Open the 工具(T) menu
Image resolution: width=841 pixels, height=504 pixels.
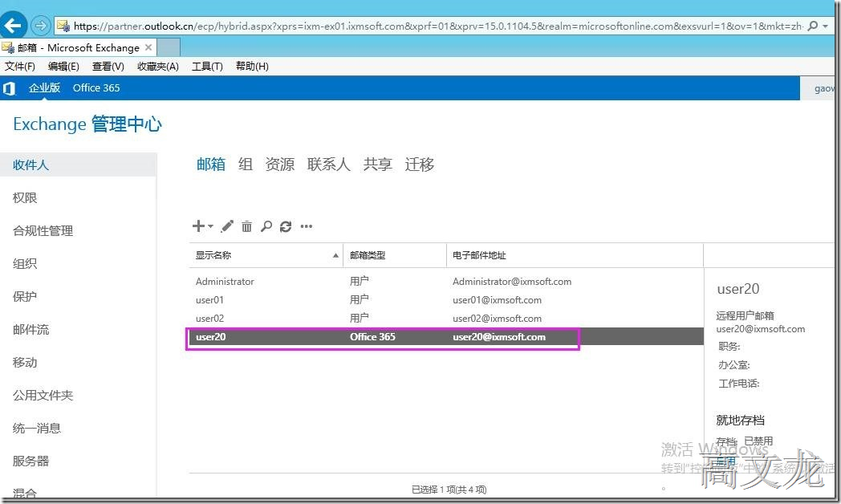coord(207,66)
